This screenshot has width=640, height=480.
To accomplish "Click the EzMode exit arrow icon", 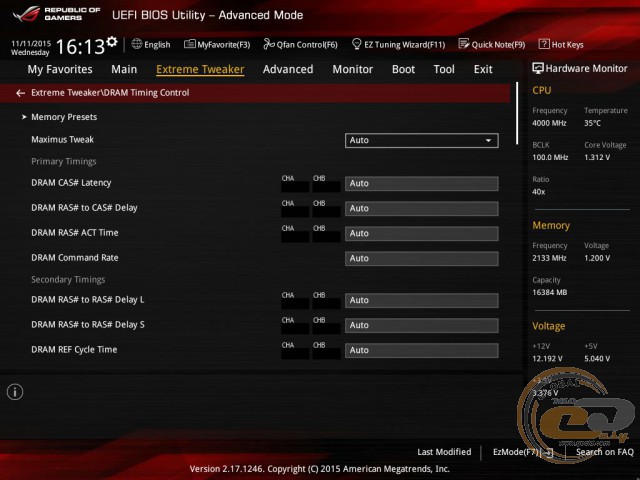I will (x=549, y=453).
